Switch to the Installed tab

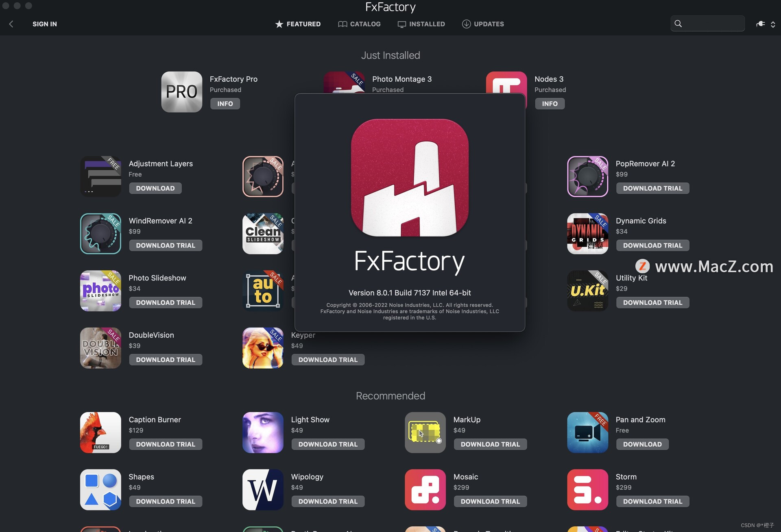421,24
